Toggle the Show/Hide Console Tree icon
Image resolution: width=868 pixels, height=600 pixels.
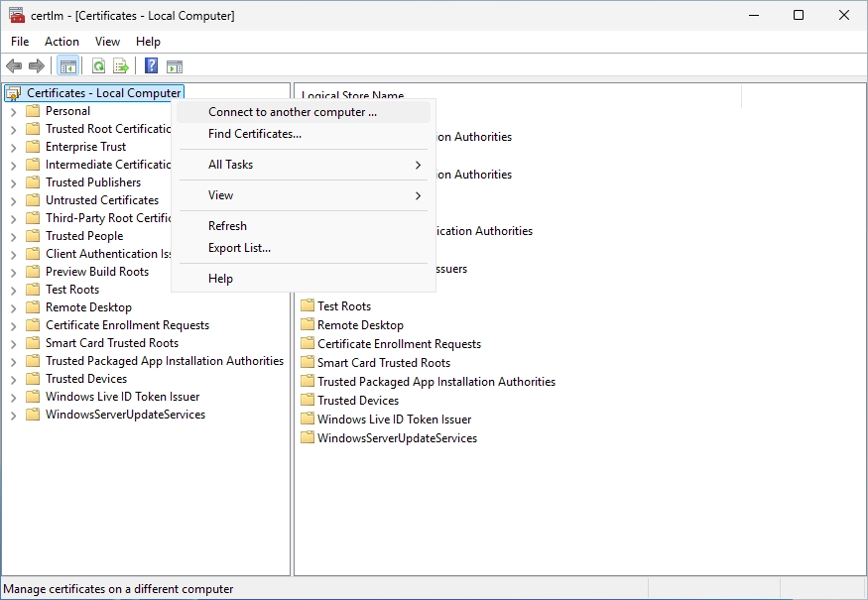click(68, 66)
